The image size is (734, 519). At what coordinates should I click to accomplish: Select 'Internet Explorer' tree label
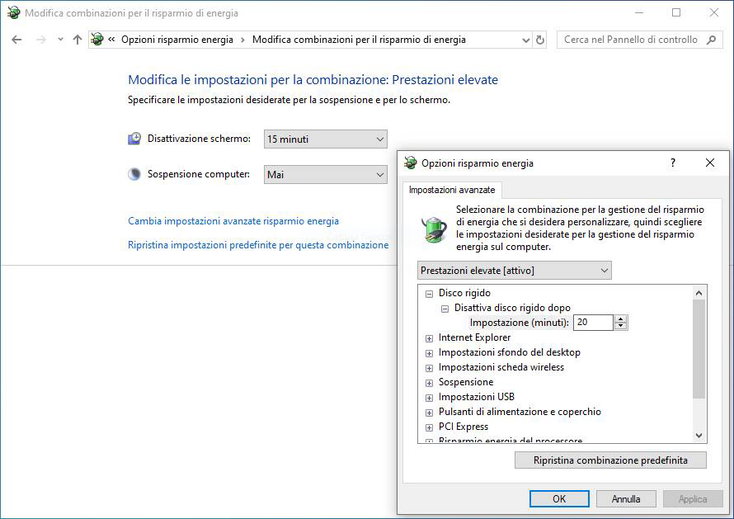click(x=474, y=337)
